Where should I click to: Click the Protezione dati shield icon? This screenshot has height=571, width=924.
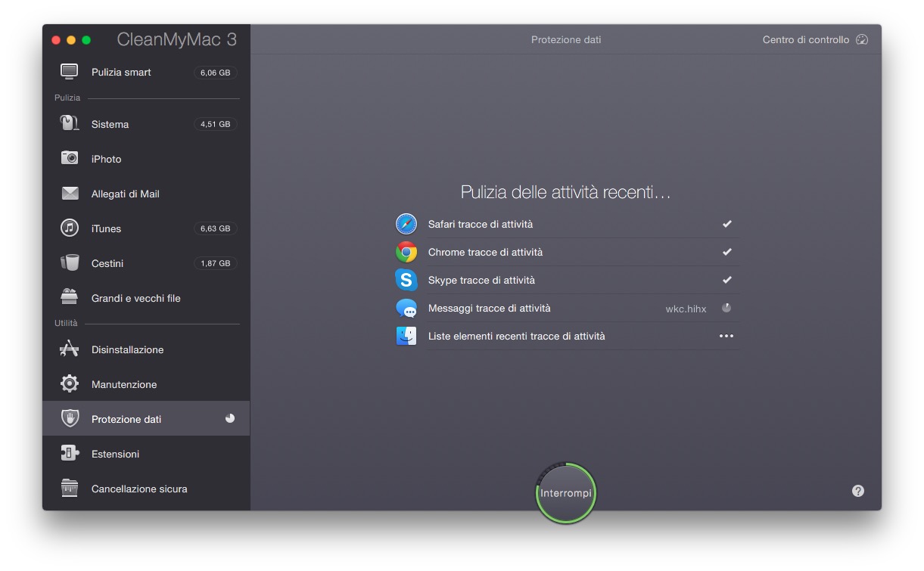pyautogui.click(x=70, y=418)
